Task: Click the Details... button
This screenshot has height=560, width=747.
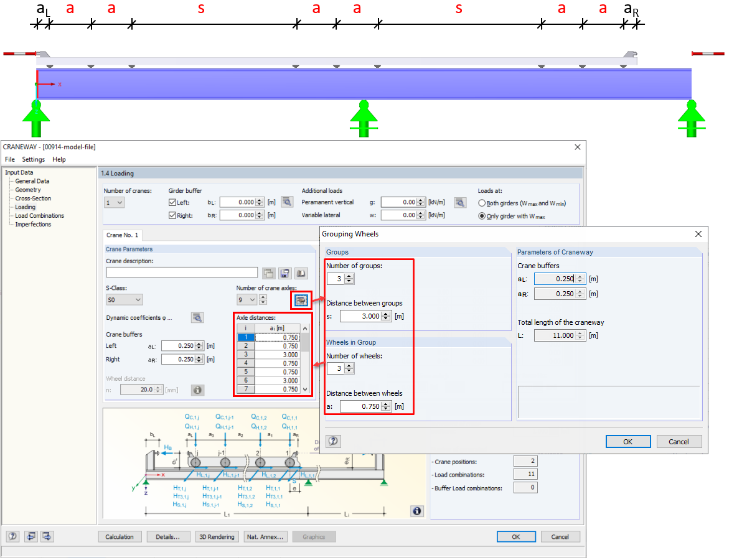Action: pos(168,536)
